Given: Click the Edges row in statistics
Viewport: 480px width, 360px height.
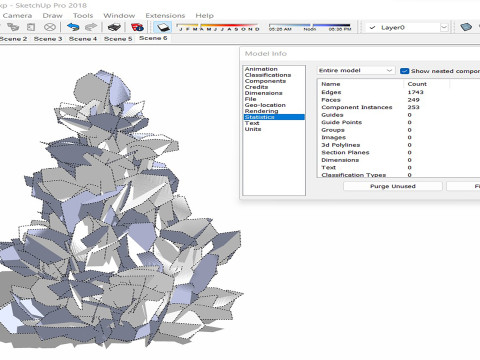Looking at the screenshot, I should pyautogui.click(x=399, y=92).
